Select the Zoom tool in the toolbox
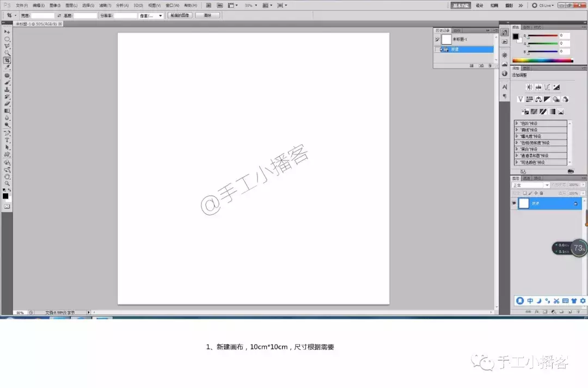Image resolution: width=588 pixels, height=388 pixels. coord(7,184)
